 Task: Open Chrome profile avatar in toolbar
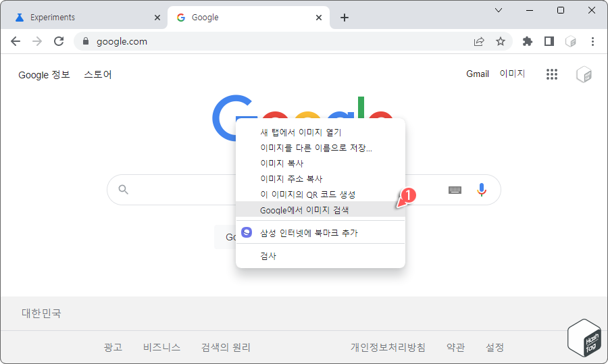(x=571, y=41)
